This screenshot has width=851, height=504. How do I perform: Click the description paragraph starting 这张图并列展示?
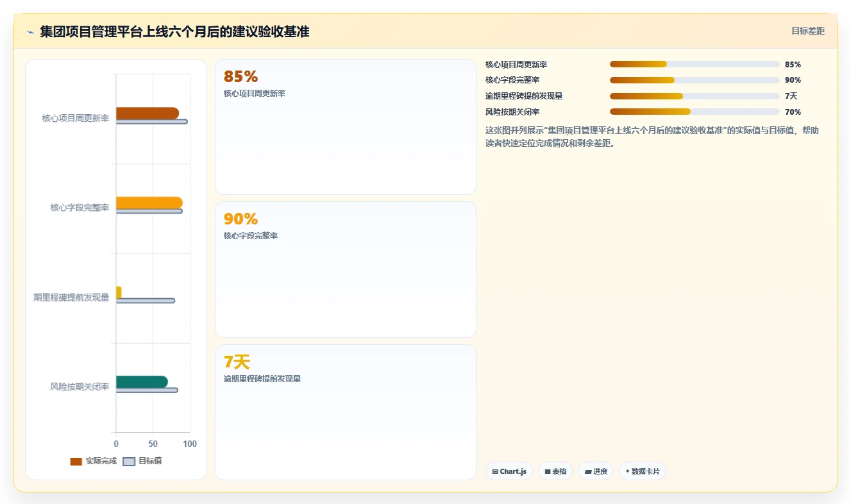(652, 137)
